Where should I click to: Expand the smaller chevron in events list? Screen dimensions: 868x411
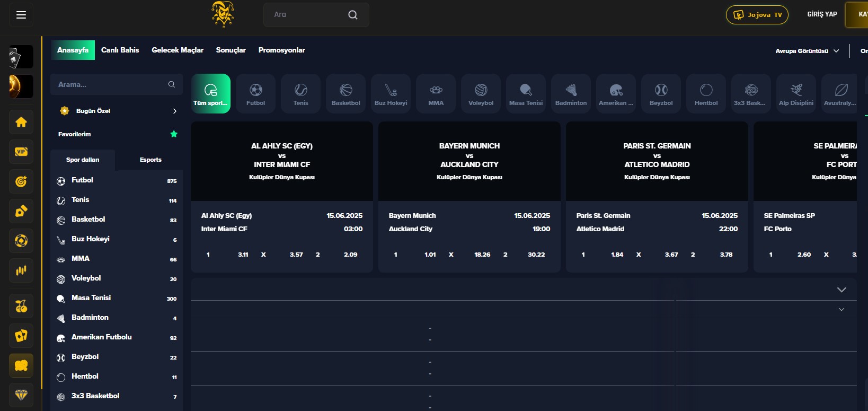point(842,309)
